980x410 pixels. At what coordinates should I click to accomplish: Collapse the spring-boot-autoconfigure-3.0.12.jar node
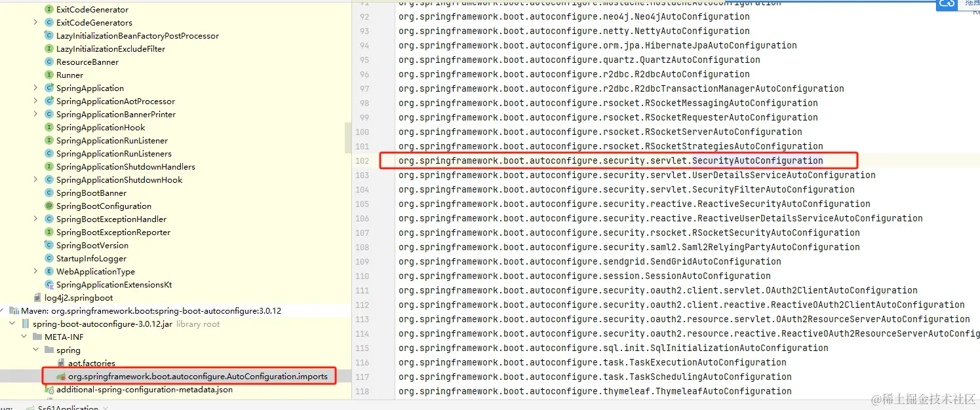point(12,324)
